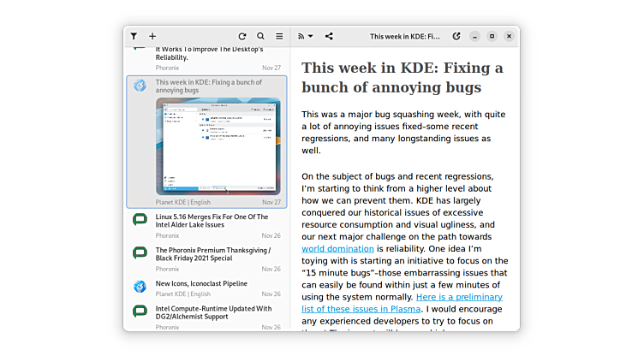
Task: Toggle the article read status icon
Action: (x=456, y=37)
